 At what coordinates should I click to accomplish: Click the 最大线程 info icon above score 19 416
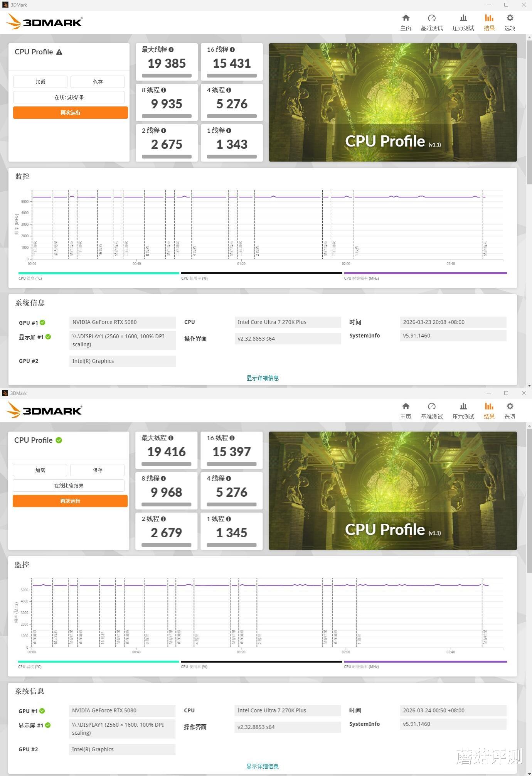point(171,438)
